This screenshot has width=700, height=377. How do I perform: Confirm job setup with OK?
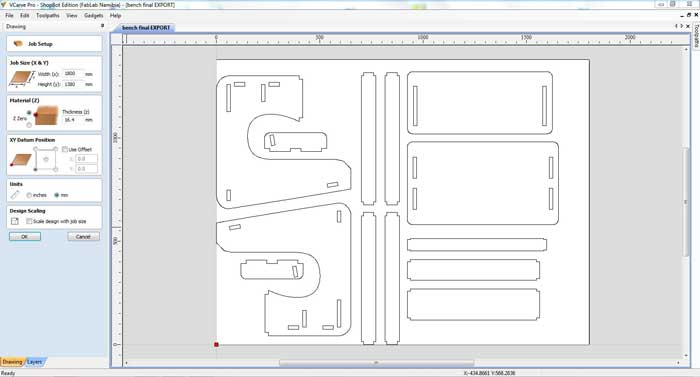click(25, 237)
